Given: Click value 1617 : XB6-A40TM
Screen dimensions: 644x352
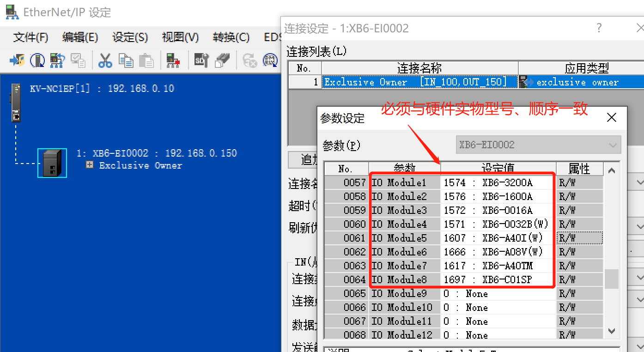Looking at the screenshot, I should [x=498, y=266].
